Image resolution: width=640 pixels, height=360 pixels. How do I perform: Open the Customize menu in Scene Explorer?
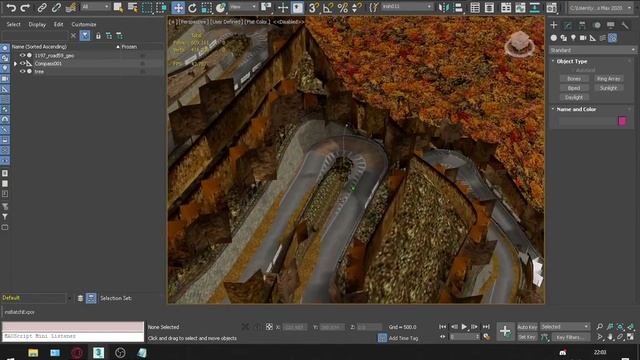(x=84, y=24)
